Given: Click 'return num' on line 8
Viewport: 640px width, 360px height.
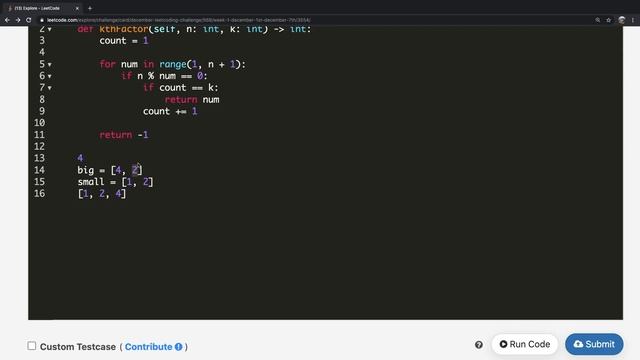Looking at the screenshot, I should point(192,100).
